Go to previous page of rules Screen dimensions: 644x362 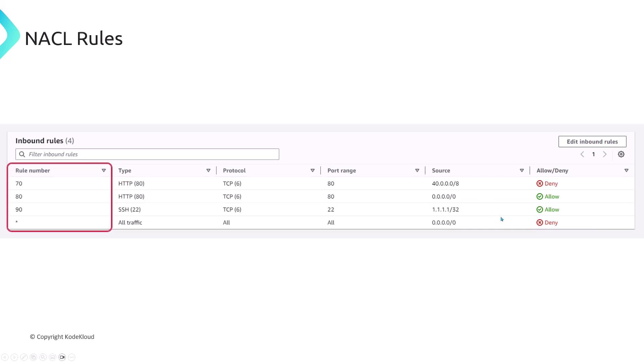[x=582, y=154]
